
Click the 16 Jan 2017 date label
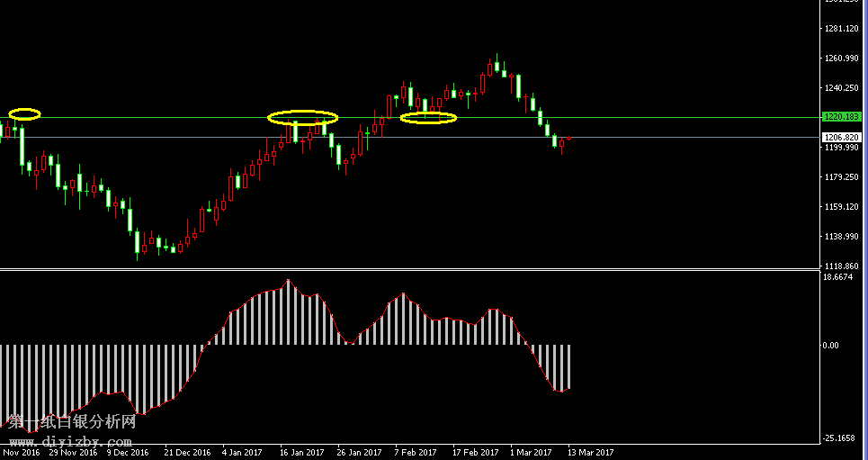[301, 453]
